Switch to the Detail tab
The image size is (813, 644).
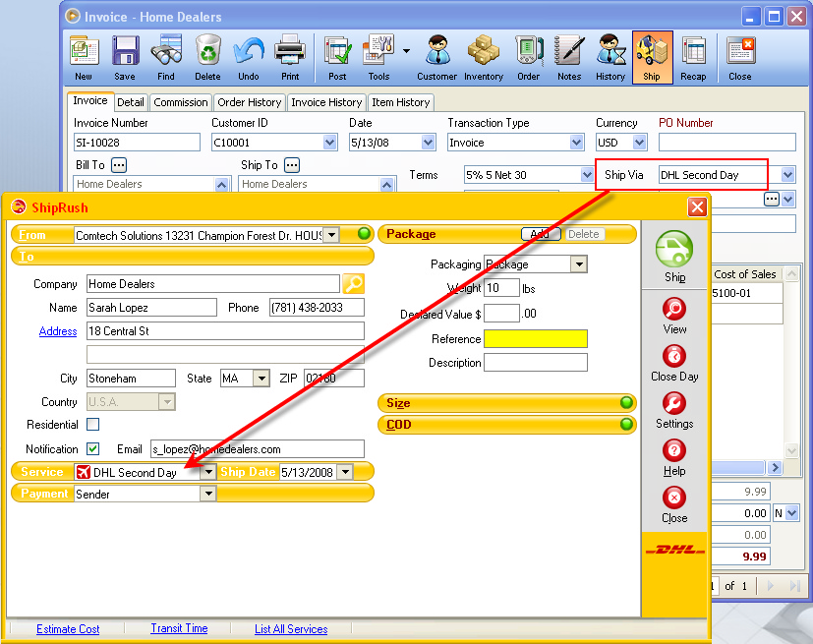[x=131, y=102]
